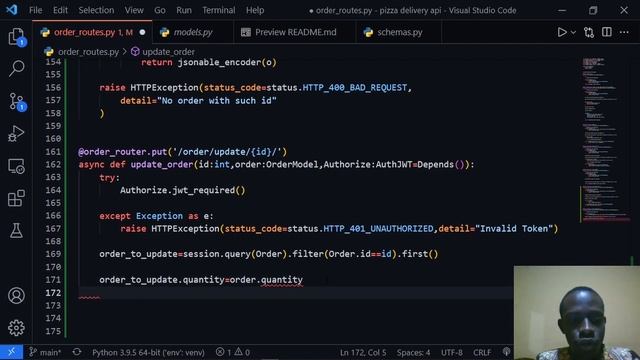Open the Help menu
The image size is (640, 360).
(255, 10)
